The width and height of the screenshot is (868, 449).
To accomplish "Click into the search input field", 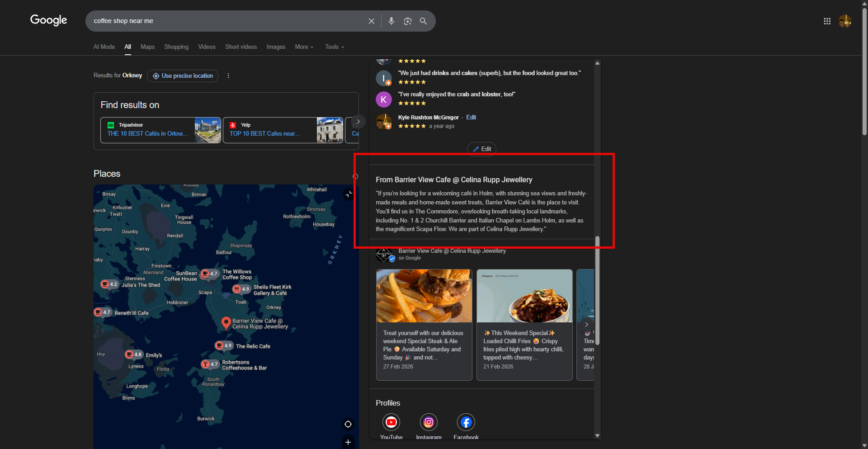I will pyautogui.click(x=228, y=21).
